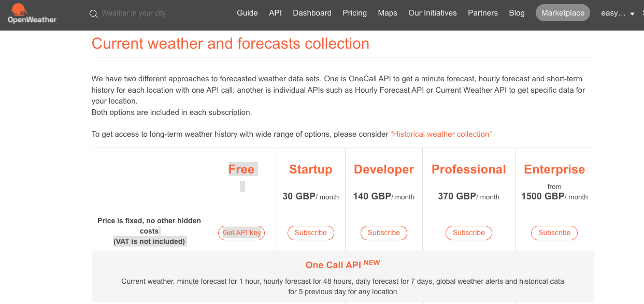Click the 'Developer' plan heading
Screen dimensions: 644x304
(384, 169)
